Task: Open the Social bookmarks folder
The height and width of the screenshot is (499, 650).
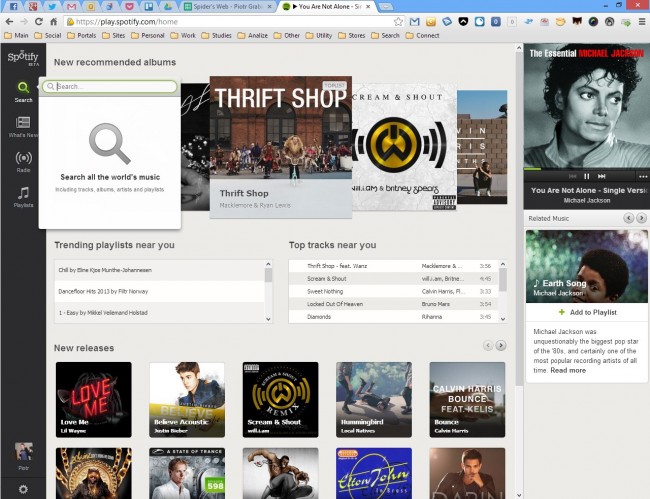Action: [48, 36]
